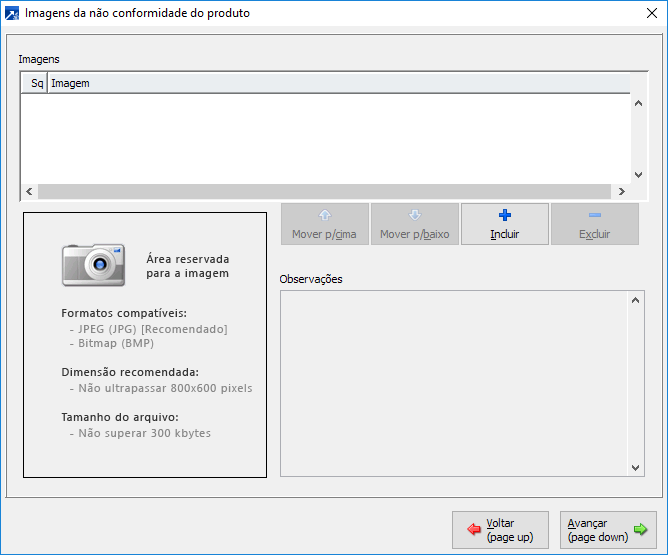The width and height of the screenshot is (672, 557).
Task: Click the horizontal scrollbar track of images list
Action: pyautogui.click(x=326, y=192)
